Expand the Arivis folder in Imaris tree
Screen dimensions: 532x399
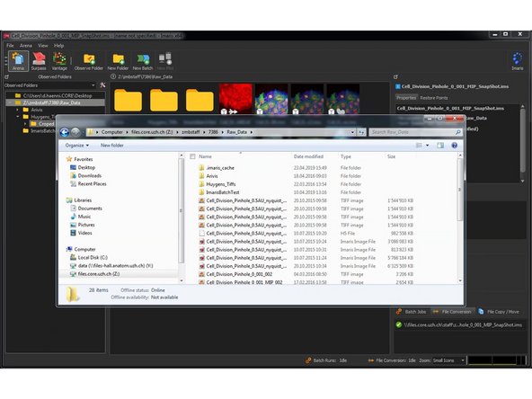(17, 110)
